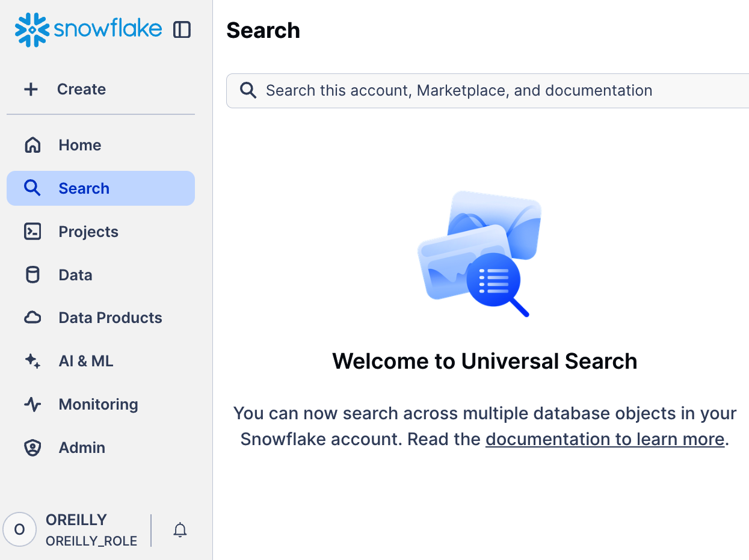Collapse the sidebar with the panel toggle icon

tap(182, 29)
